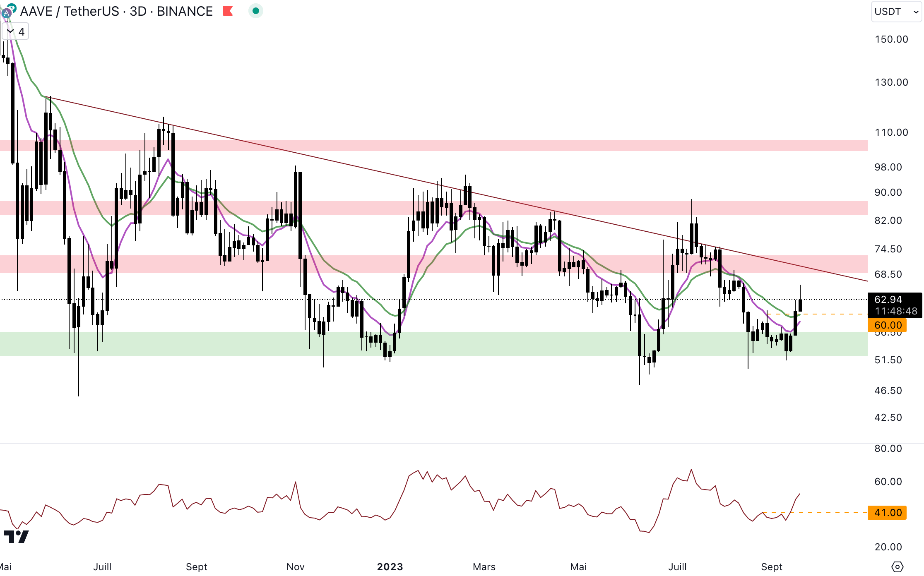Click the BINANCE exchange name in title
The height and width of the screenshot is (576, 924).
[185, 11]
